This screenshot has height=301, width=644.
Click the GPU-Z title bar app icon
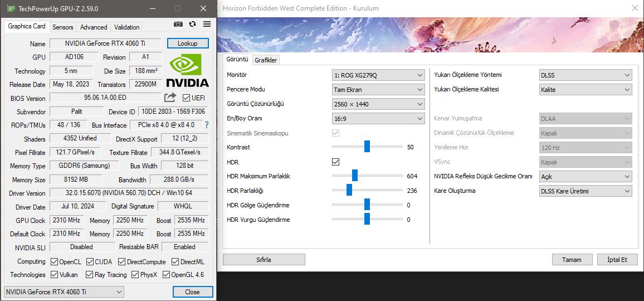(x=11, y=8)
